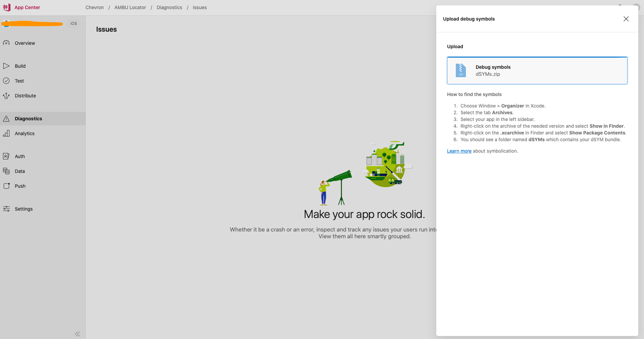Image resolution: width=644 pixels, height=339 pixels.
Task: Click the Test checkmark icon
Action: point(6,81)
